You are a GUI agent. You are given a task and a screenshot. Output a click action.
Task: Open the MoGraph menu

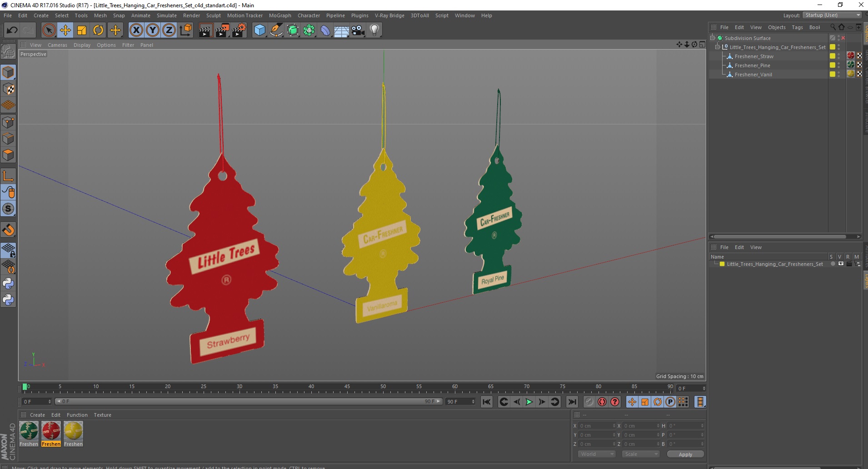280,15
